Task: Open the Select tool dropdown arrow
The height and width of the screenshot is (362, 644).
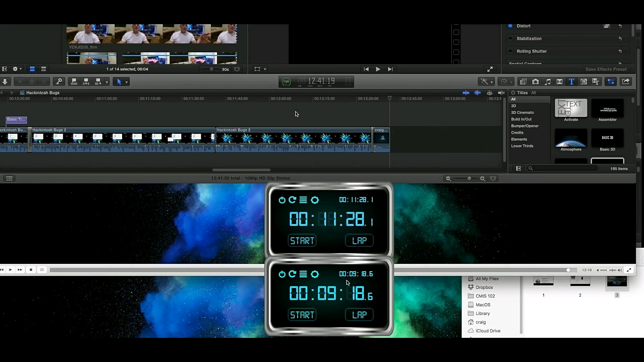Action: click(126, 82)
